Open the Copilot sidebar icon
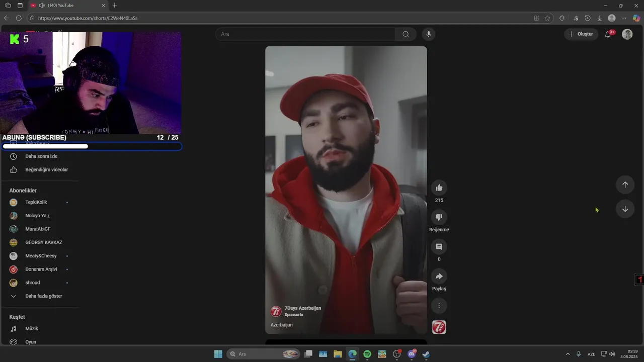Viewport: 644px width, 362px height. [x=636, y=18]
